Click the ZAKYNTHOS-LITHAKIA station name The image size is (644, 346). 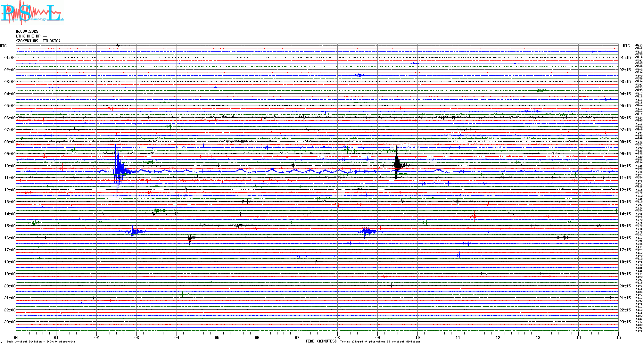coord(38,41)
